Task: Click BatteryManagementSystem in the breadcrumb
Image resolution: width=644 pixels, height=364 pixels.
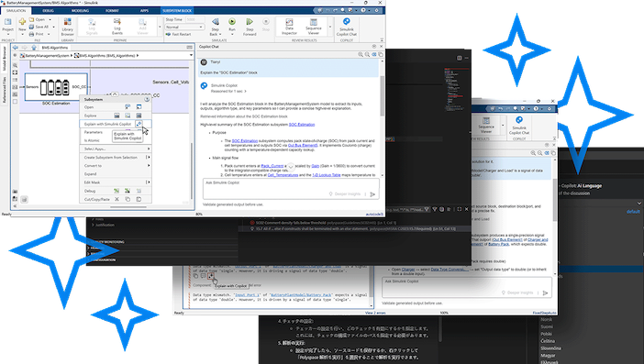Action: (x=47, y=55)
